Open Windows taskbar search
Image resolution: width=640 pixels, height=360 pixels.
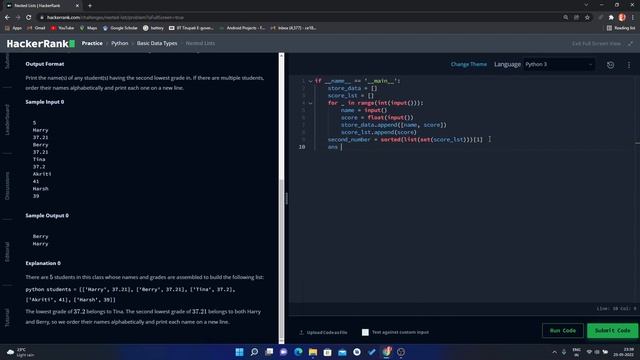point(254,352)
